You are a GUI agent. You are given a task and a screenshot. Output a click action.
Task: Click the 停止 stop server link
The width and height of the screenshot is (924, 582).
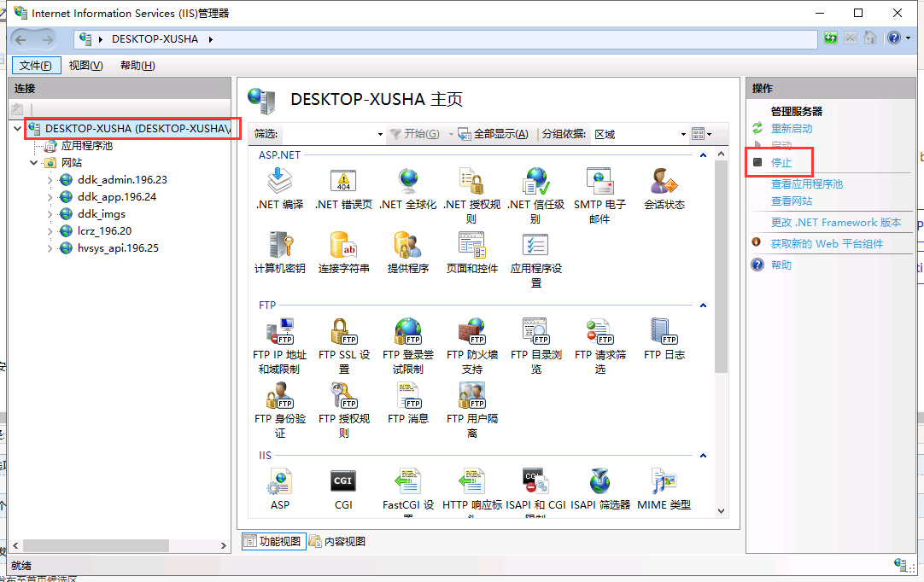pyautogui.click(x=781, y=163)
